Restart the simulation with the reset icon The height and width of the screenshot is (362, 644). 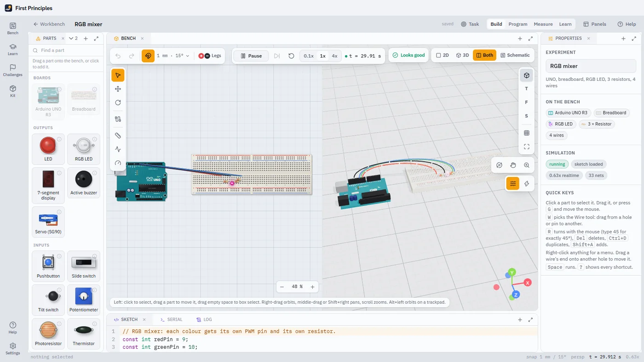(x=291, y=56)
